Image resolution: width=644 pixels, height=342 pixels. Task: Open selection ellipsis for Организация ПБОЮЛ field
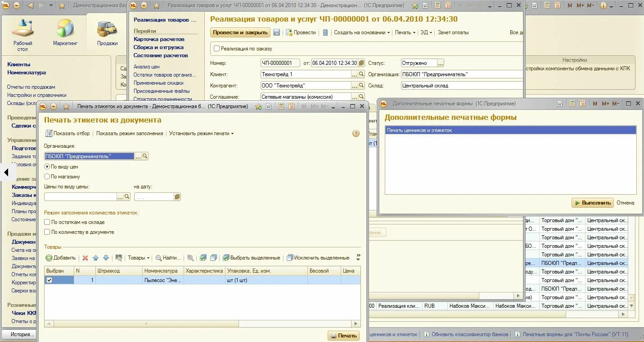pyautogui.click(x=138, y=156)
